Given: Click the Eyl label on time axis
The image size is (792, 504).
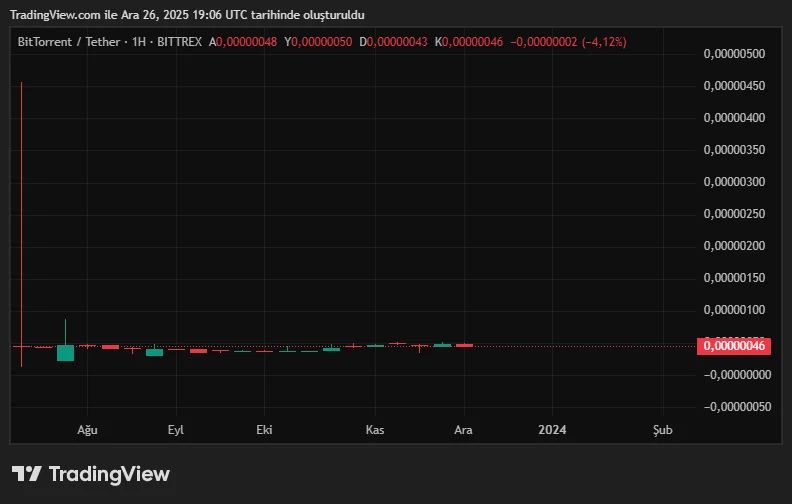Looking at the screenshot, I should [176, 430].
